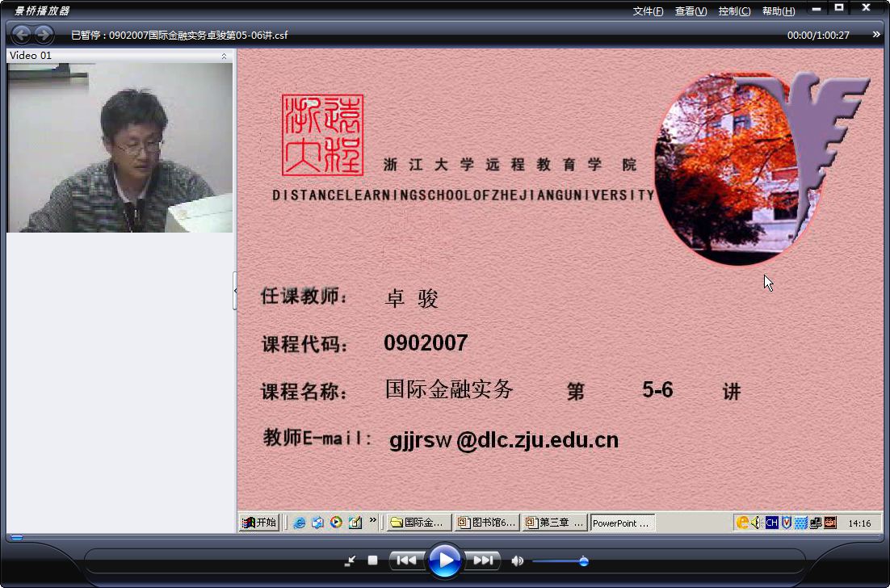The height and width of the screenshot is (588, 890).
Task: Click the lecture number 5-6
Action: (x=657, y=390)
